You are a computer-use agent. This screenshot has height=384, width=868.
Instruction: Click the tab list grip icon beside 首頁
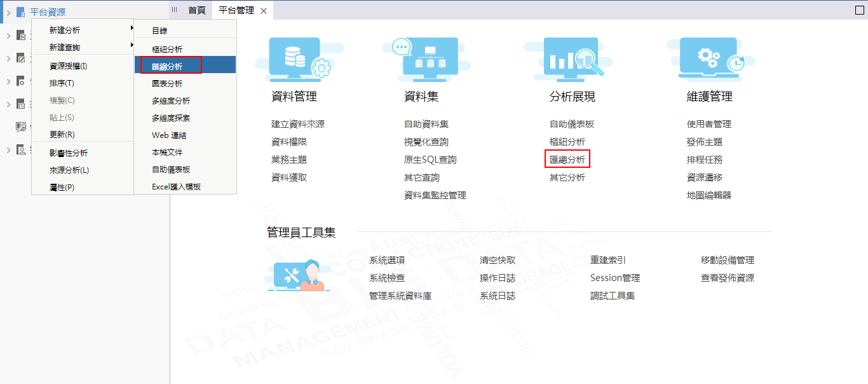click(175, 10)
